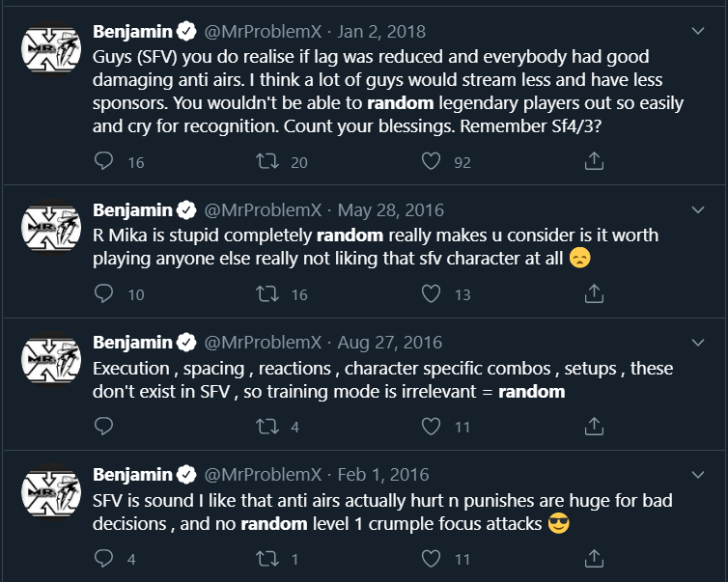The height and width of the screenshot is (582, 728).
Task: Like the Aug 27, 2016 tweet
Action: 432,426
